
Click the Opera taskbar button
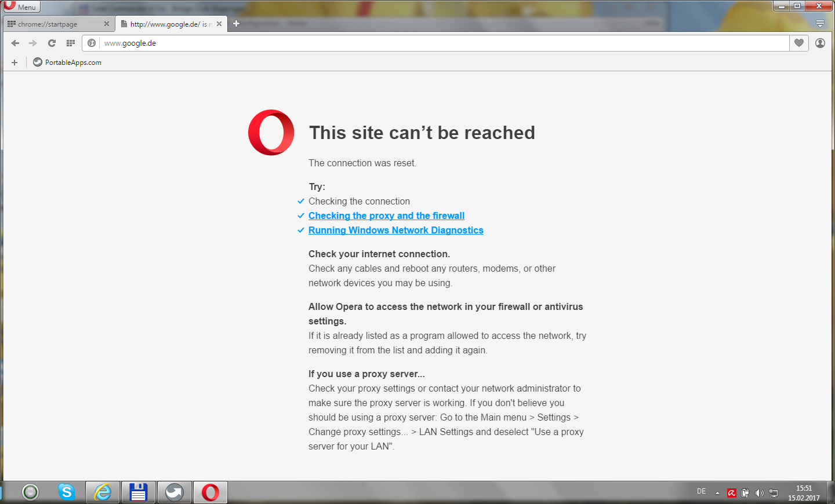pos(210,492)
